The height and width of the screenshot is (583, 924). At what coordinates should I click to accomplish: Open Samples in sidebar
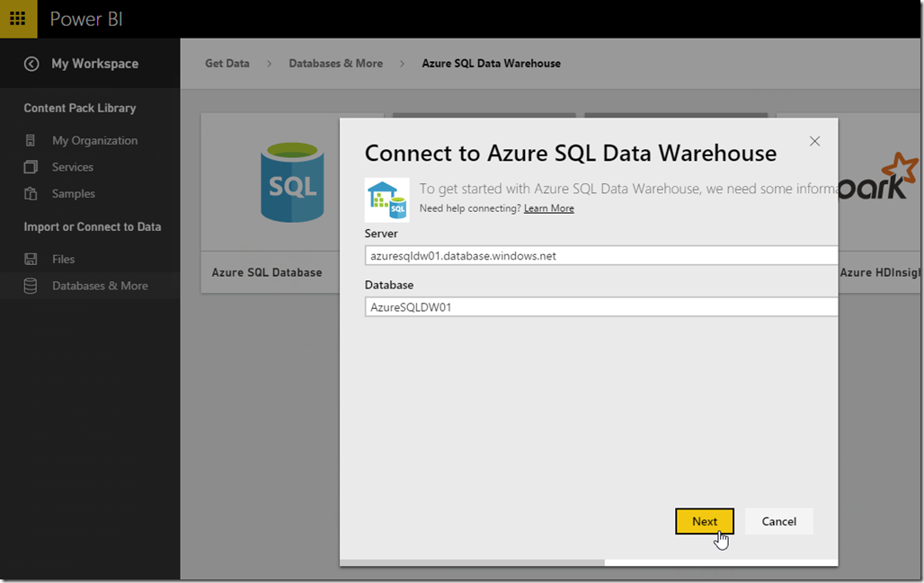coord(73,194)
